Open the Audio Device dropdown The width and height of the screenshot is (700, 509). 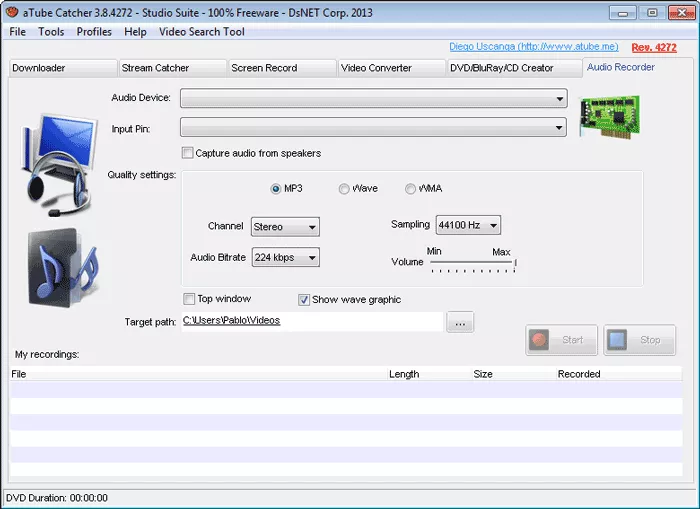(x=374, y=98)
